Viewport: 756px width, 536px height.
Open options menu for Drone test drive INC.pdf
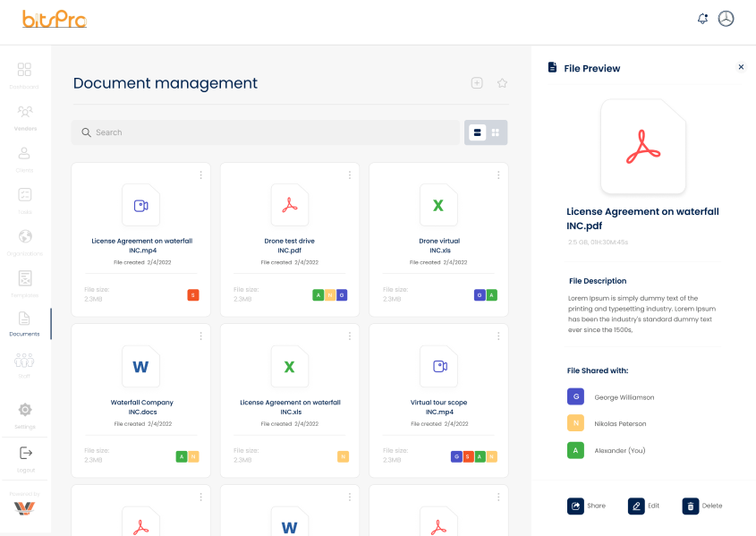[350, 175]
